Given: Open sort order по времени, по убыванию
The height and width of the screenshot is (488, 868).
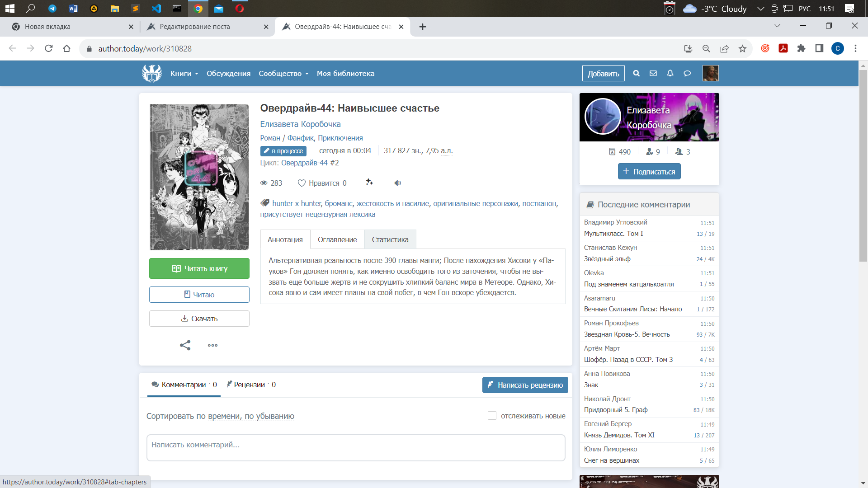Looking at the screenshot, I should [x=251, y=416].
